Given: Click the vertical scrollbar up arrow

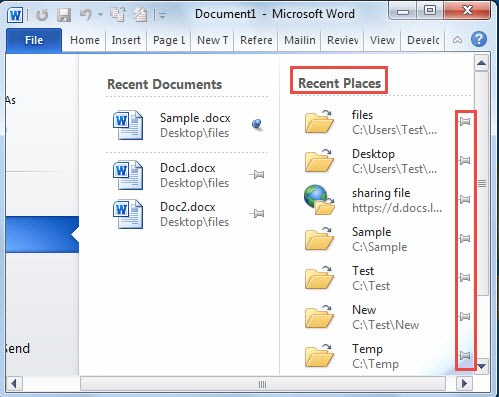Looking at the screenshot, I should pyautogui.click(x=482, y=63).
